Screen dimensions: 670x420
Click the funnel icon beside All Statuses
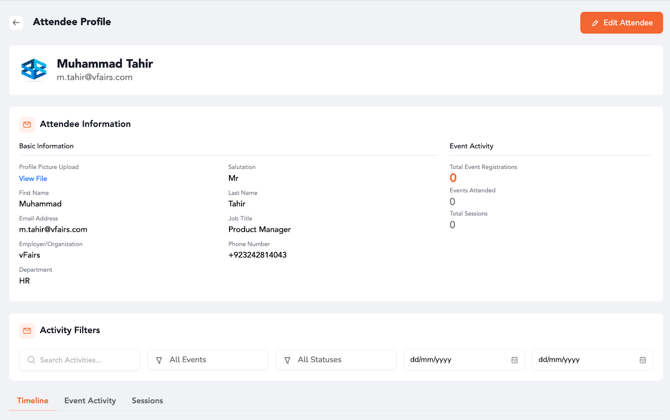[287, 360]
